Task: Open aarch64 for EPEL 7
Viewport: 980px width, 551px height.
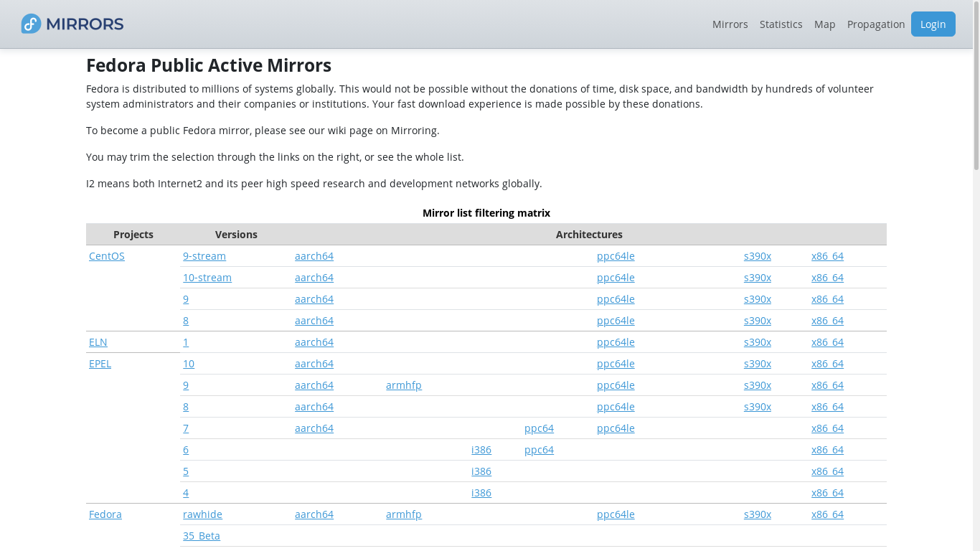Action: [314, 428]
